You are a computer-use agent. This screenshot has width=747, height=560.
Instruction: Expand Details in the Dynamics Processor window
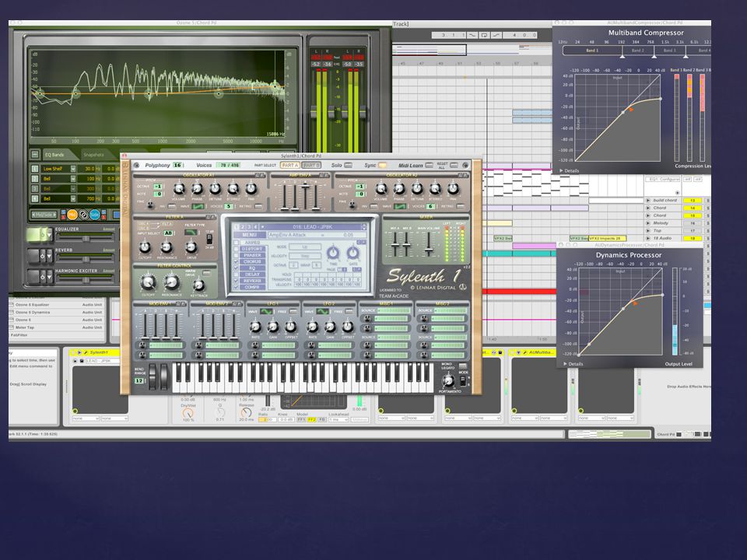pyautogui.click(x=573, y=364)
